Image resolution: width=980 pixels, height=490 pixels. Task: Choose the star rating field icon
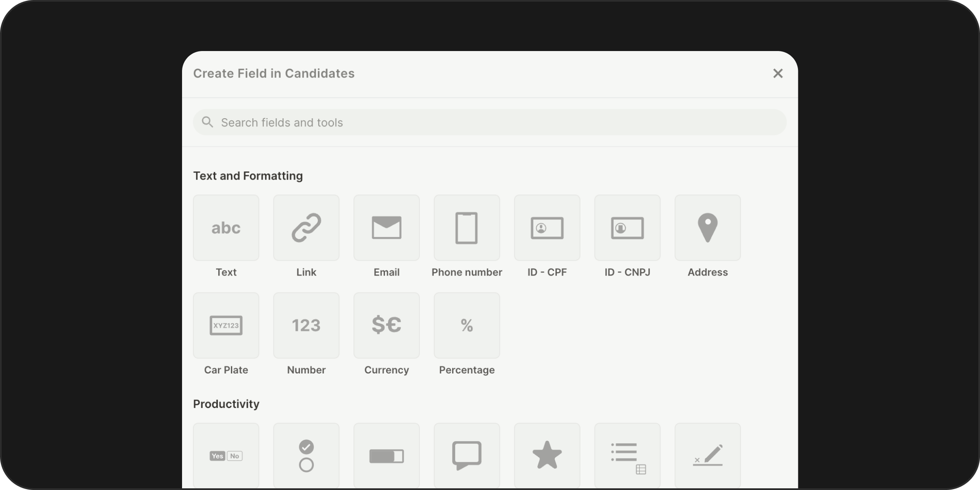click(547, 456)
